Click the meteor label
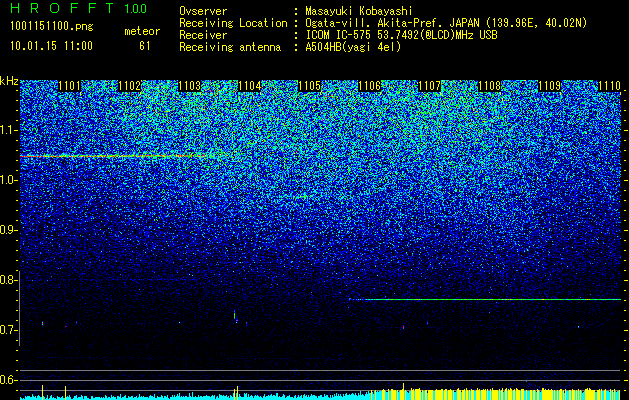Image resolution: width=629 pixels, height=400 pixels. coord(142,31)
